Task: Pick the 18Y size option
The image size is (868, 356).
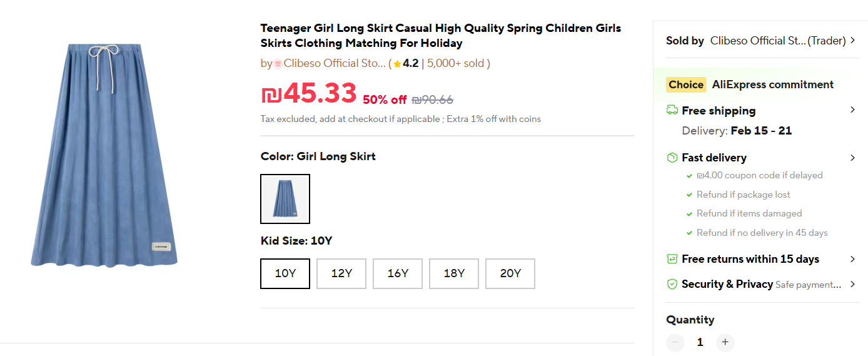Action: point(454,273)
